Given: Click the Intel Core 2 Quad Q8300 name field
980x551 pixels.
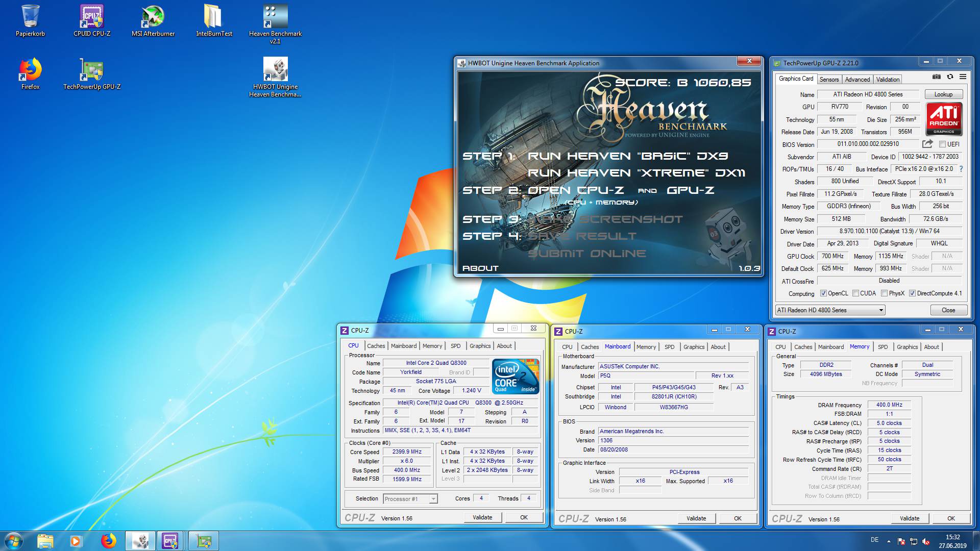Looking at the screenshot, I should coord(436,363).
